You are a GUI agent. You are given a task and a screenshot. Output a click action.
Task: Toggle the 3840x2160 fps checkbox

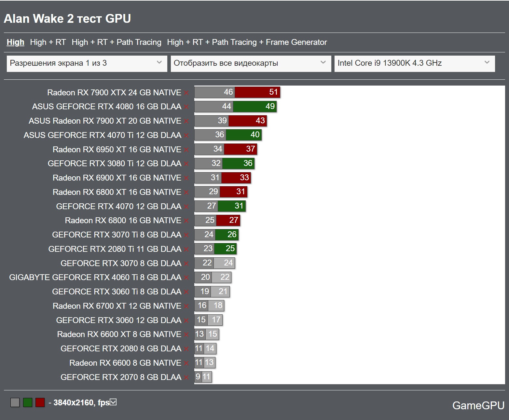[113, 402]
